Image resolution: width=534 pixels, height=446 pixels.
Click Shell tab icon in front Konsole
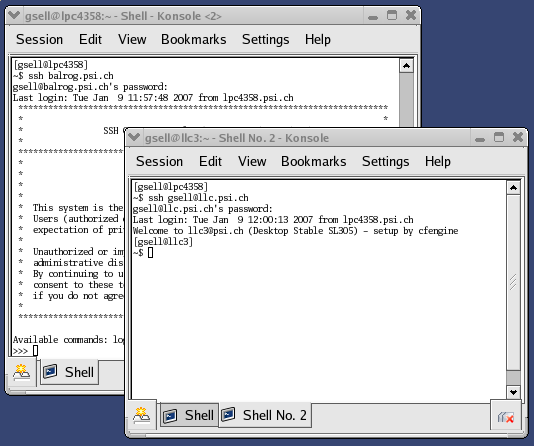(170, 415)
